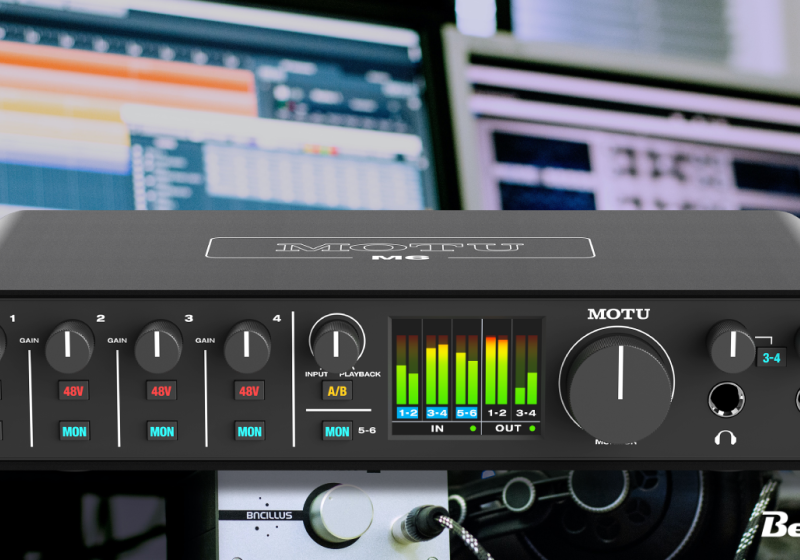Click the MOTU logo on the front panel
This screenshot has width=800, height=560.
618,314
